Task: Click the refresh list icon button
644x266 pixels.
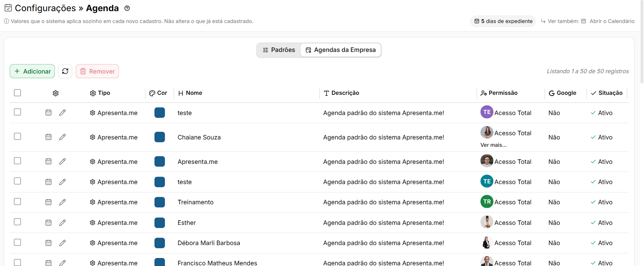Action: [x=65, y=71]
